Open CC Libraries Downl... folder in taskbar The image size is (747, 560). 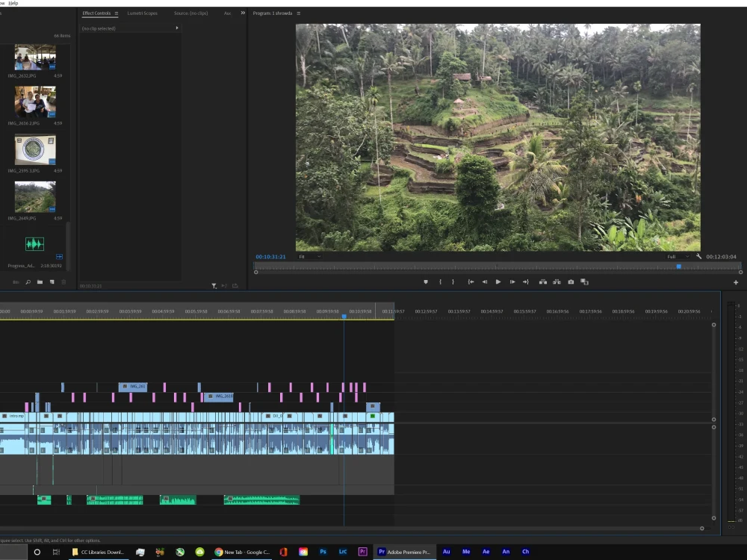click(x=98, y=552)
